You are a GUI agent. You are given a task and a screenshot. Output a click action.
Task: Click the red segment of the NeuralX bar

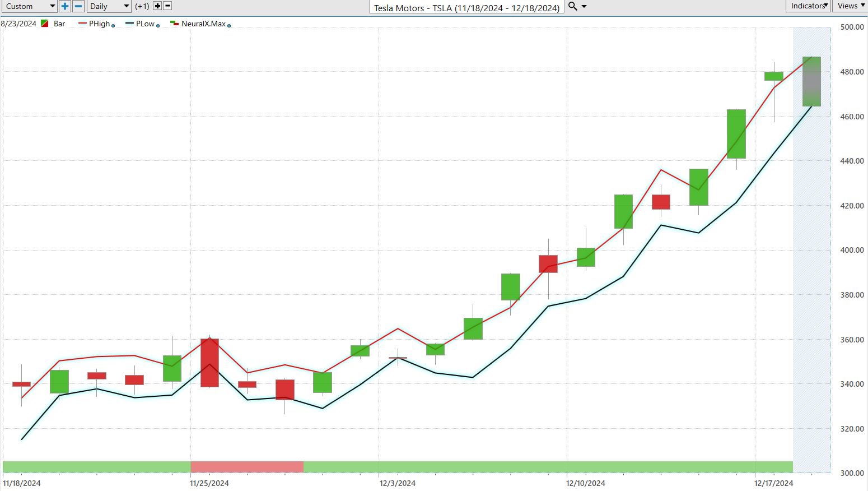click(247, 467)
